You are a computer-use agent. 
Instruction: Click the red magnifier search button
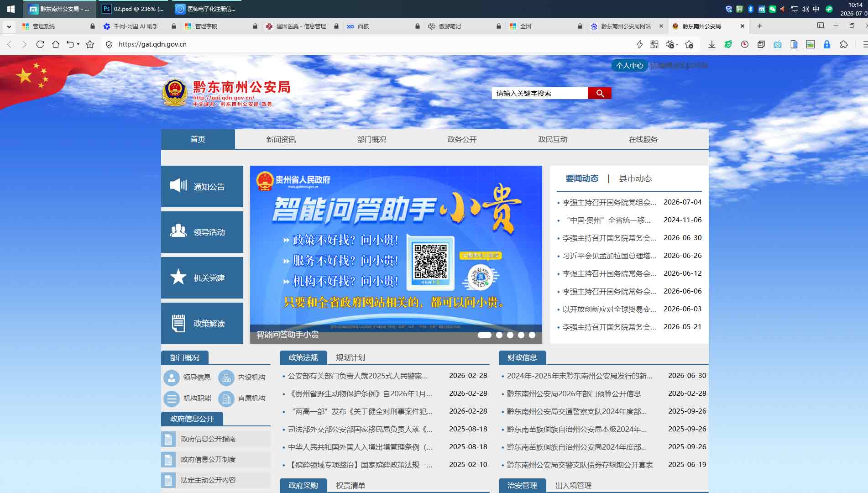[x=600, y=93]
